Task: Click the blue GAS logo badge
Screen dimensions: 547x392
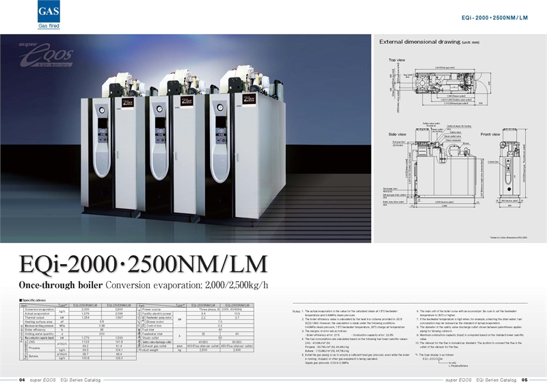Action: point(49,11)
